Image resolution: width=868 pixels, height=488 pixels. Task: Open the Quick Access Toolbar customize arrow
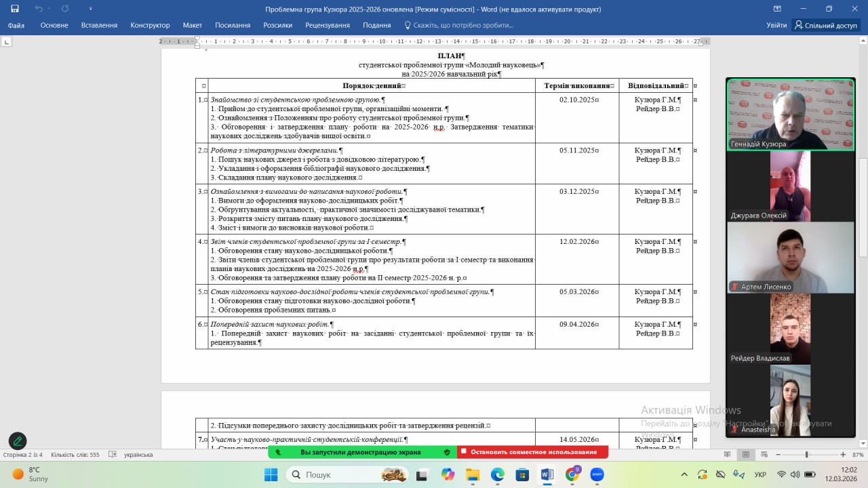coord(91,9)
